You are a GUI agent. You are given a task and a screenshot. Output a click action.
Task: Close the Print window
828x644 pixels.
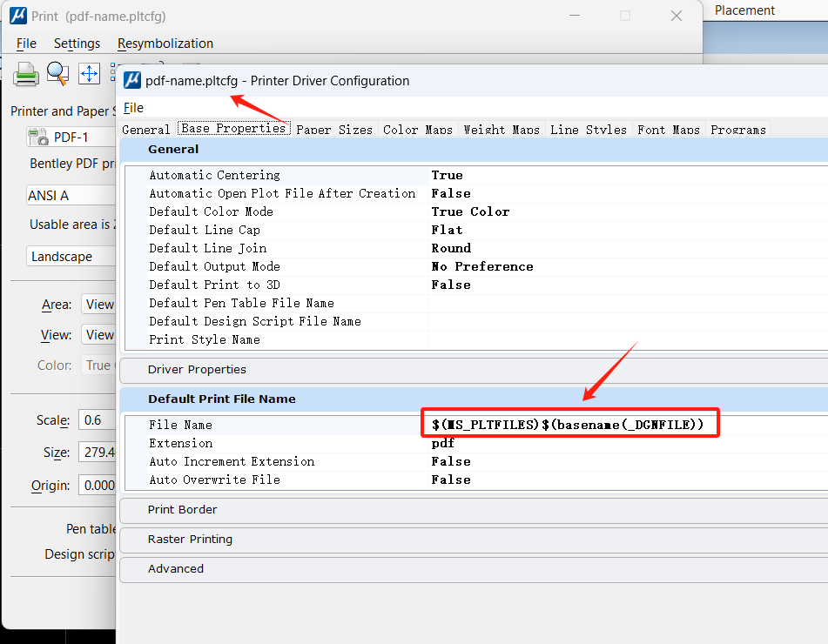[677, 16]
